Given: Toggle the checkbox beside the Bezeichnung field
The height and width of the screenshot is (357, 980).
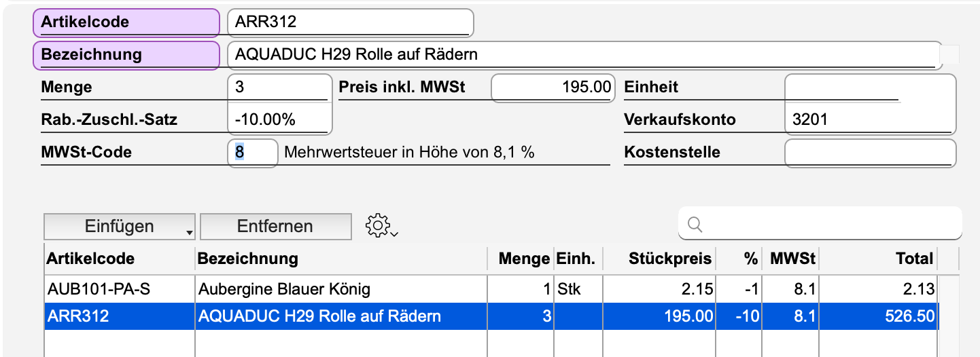Looking at the screenshot, I should pos(949,54).
